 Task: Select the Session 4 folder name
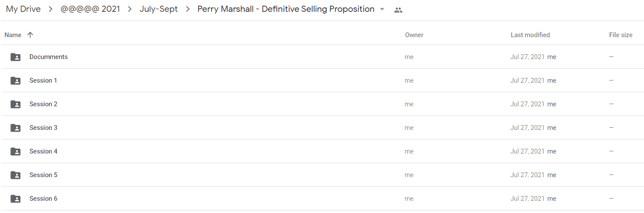tap(43, 151)
